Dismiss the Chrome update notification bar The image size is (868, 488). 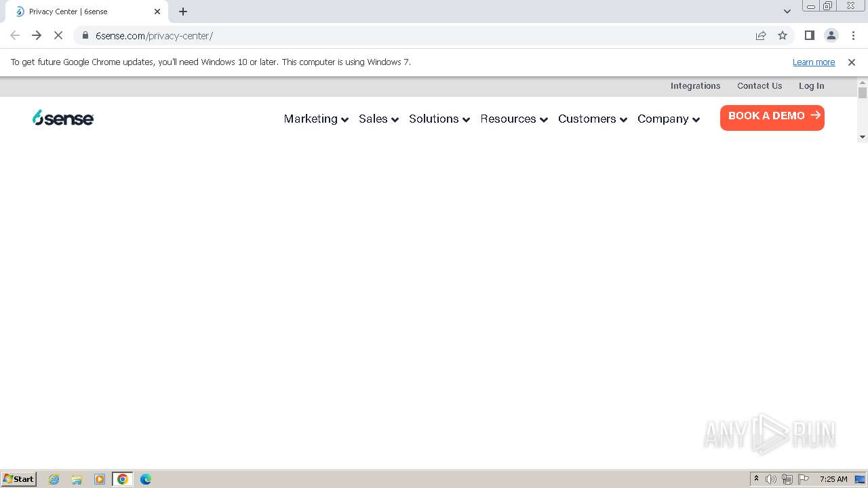click(852, 62)
